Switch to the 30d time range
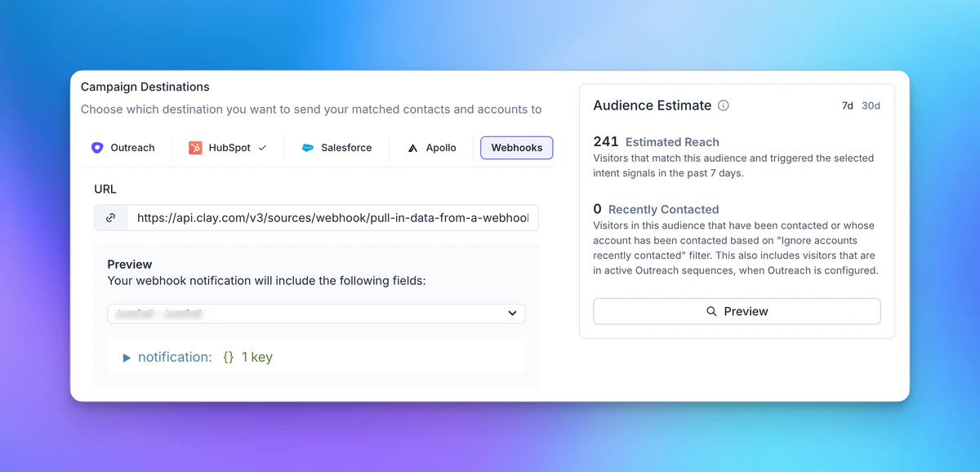Image resolution: width=980 pixels, height=472 pixels. tap(871, 105)
